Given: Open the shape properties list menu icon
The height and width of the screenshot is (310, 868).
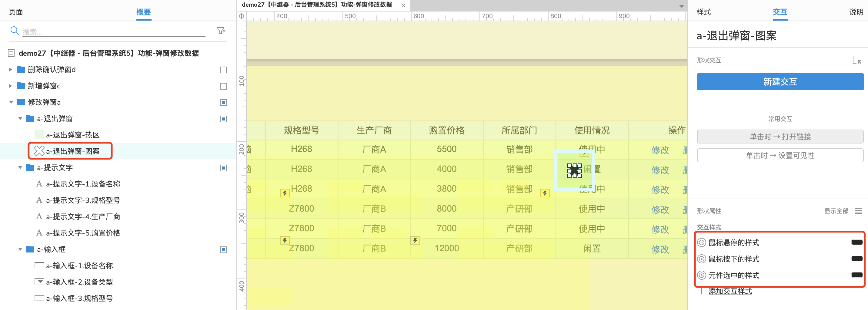Looking at the screenshot, I should coord(858,211).
